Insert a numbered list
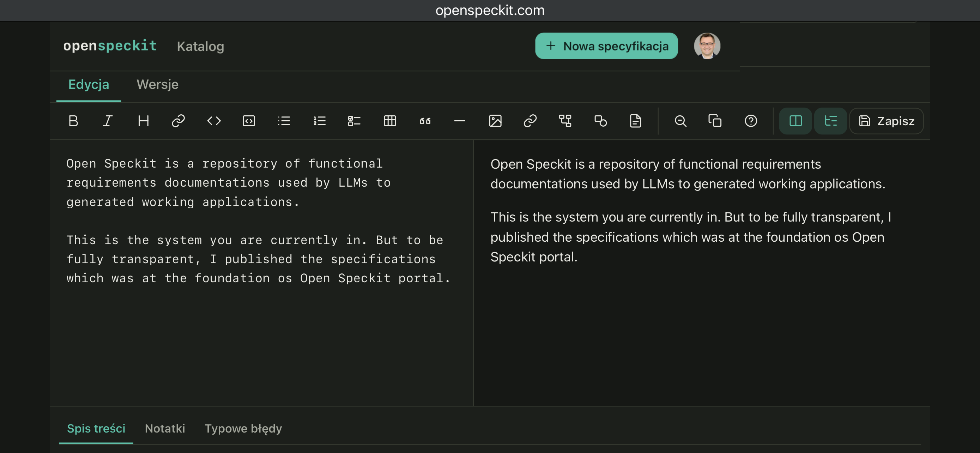 (320, 121)
